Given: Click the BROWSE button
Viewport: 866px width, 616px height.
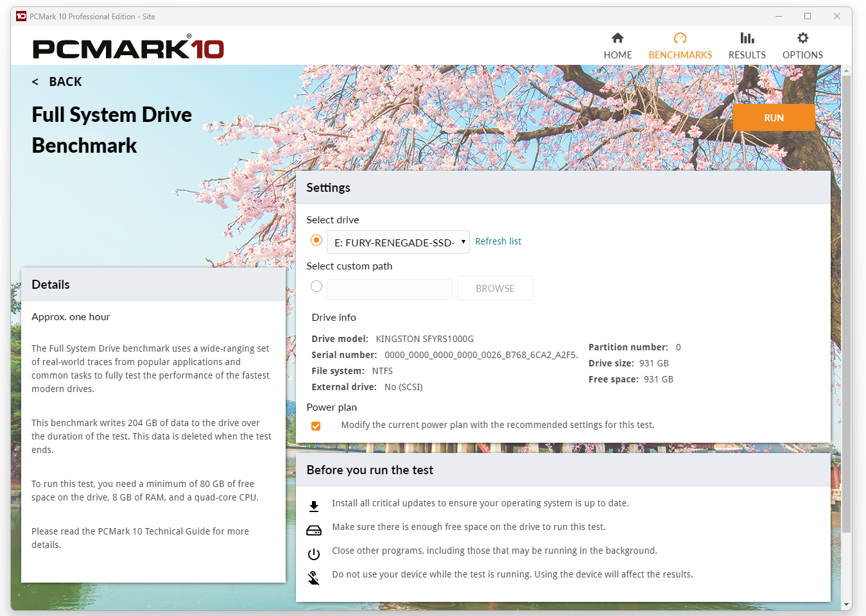Looking at the screenshot, I should [495, 288].
